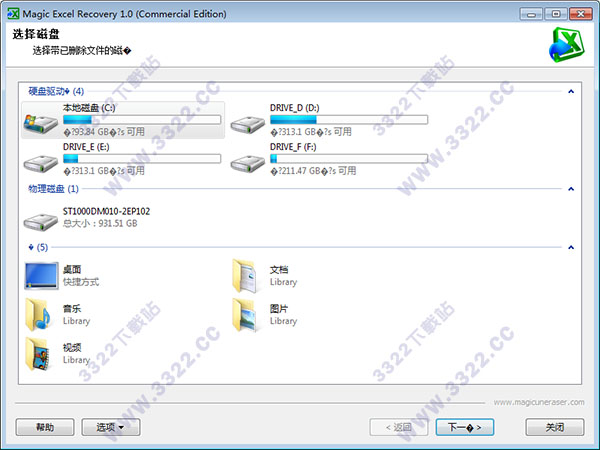Collapse the 硬盘驱动 hard drives group
This screenshot has width=600, height=450.
(571, 91)
